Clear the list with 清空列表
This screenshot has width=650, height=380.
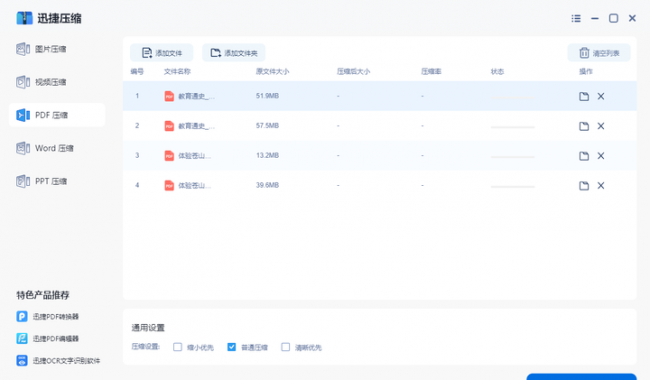click(599, 53)
